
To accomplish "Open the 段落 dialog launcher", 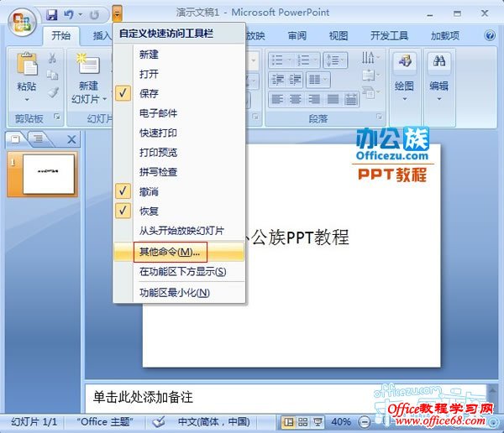I will 380,117.
